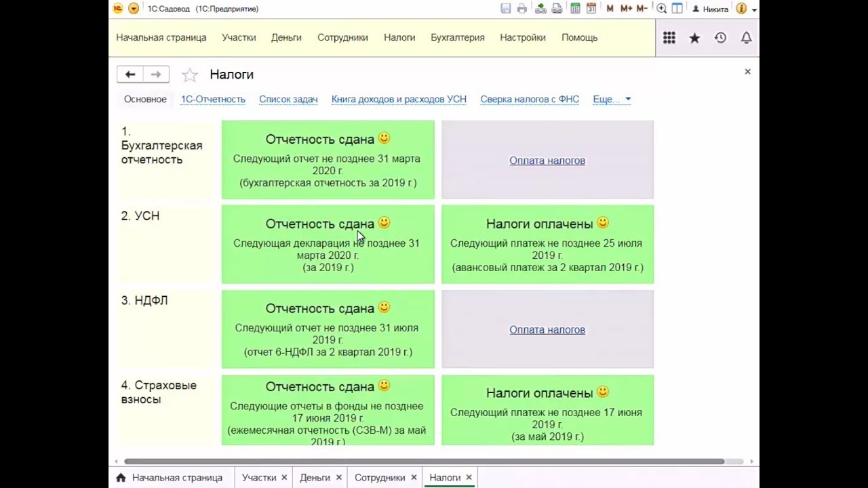
Task: Click Оплата налогов link for НДФЛ
Action: 547,329
